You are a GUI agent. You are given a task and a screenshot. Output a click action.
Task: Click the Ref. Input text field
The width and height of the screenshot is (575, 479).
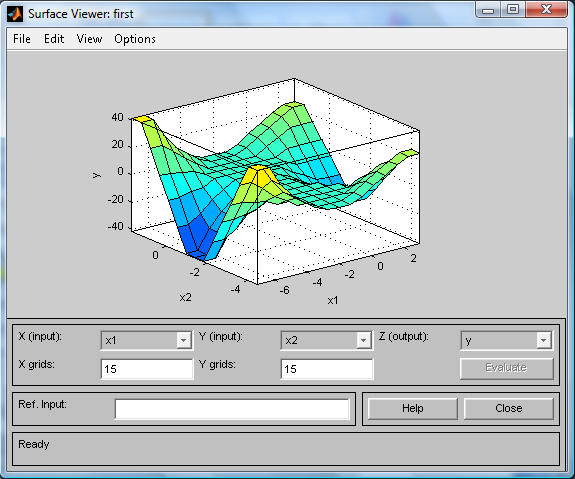pyautogui.click(x=232, y=409)
